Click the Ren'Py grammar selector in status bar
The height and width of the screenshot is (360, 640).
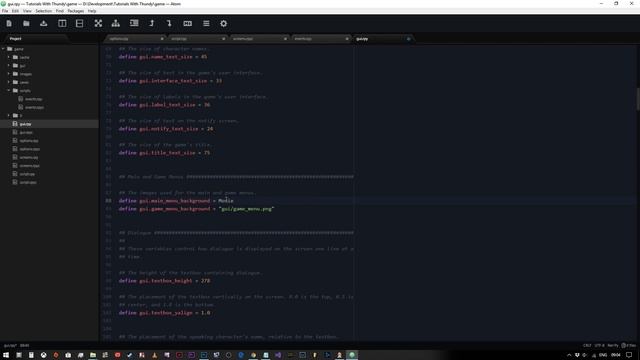tap(613, 346)
